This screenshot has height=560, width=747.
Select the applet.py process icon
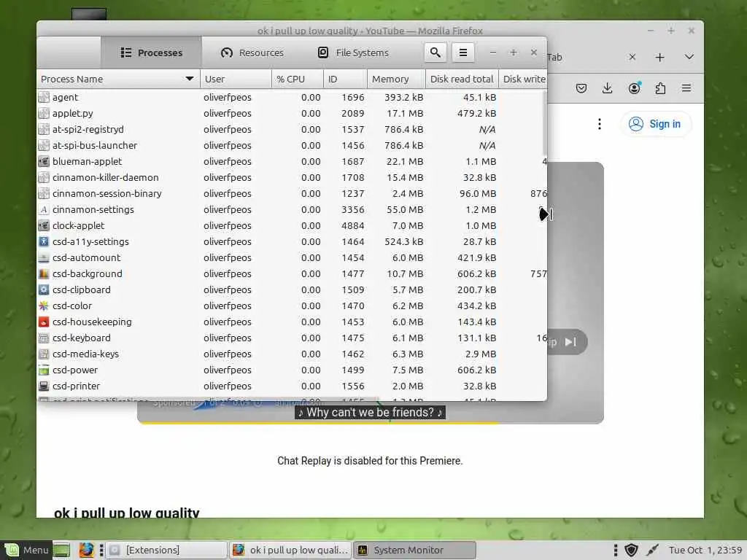44,113
